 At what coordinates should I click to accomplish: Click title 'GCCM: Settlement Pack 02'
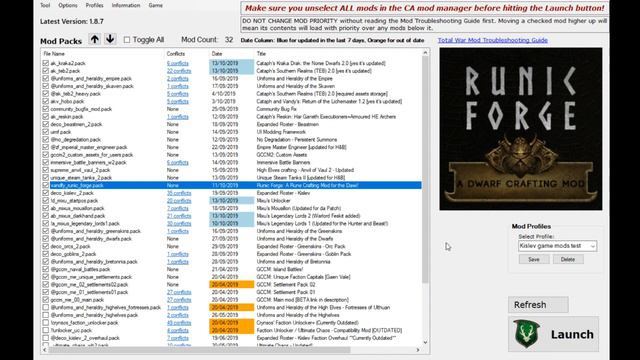(286, 284)
